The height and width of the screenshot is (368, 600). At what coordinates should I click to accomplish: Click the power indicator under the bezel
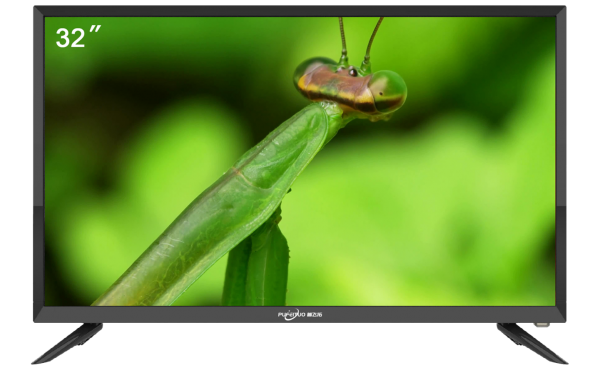[x=542, y=325]
